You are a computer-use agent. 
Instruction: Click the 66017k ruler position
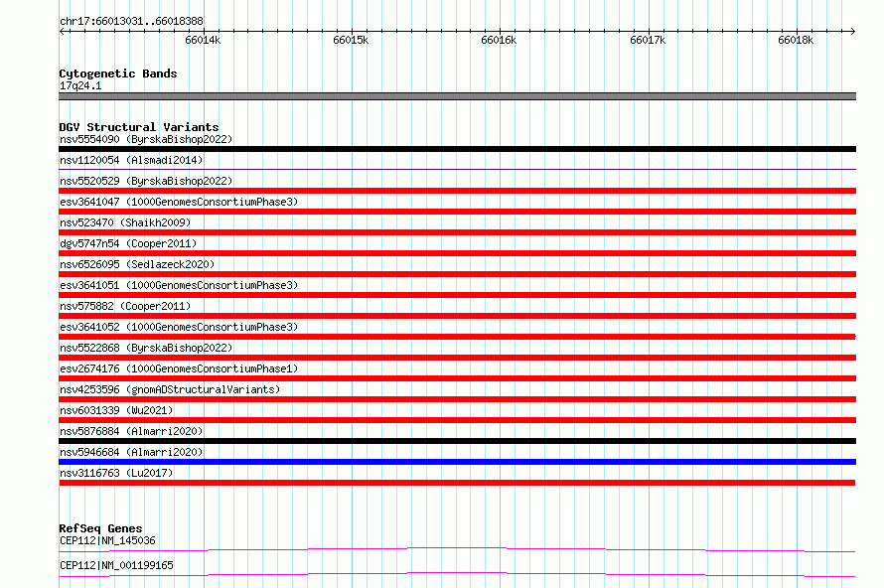click(648, 40)
